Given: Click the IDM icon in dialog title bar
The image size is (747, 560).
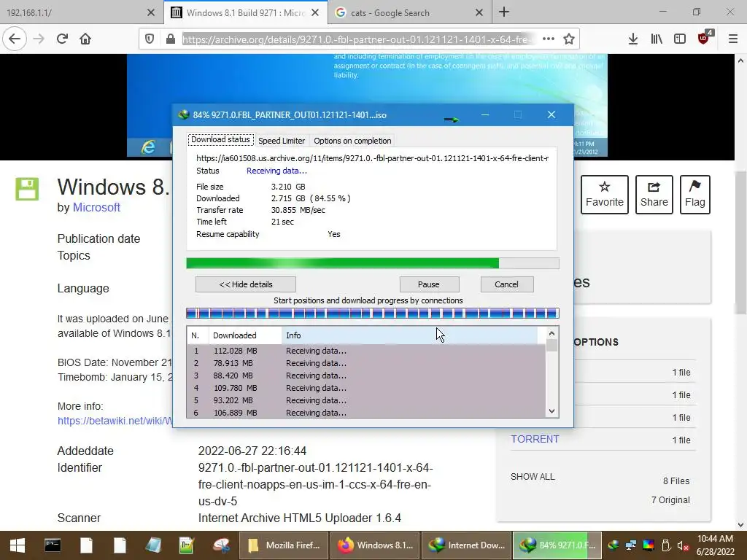Looking at the screenshot, I should click(183, 114).
